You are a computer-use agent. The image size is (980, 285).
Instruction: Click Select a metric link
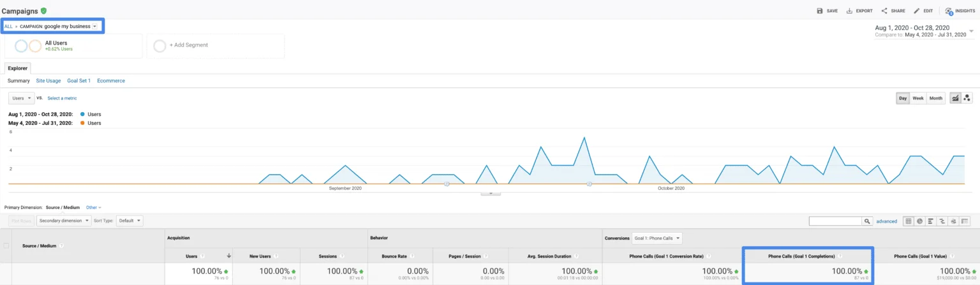pos(62,98)
